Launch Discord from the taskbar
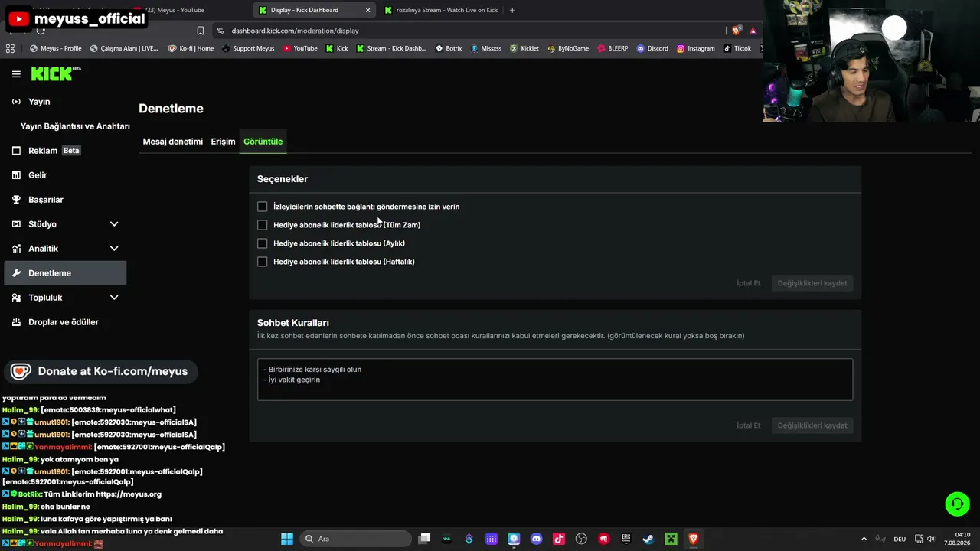The height and width of the screenshot is (551, 980). pos(537,539)
